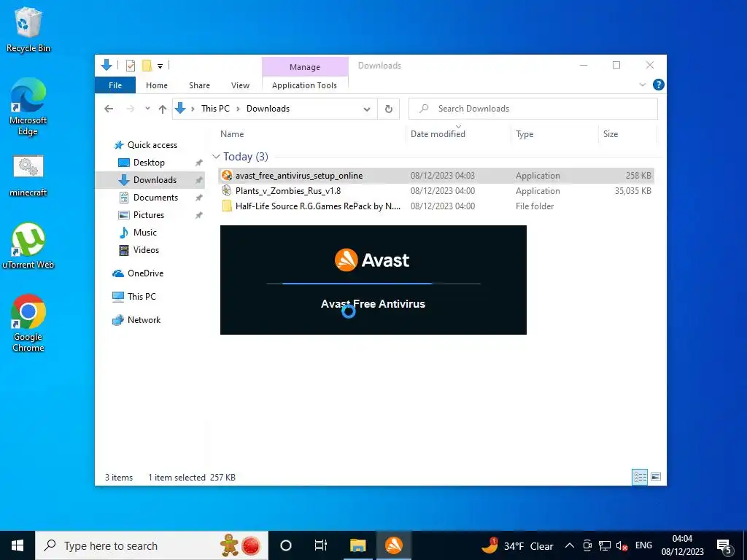Click the Half-Life folder icon

228,206
